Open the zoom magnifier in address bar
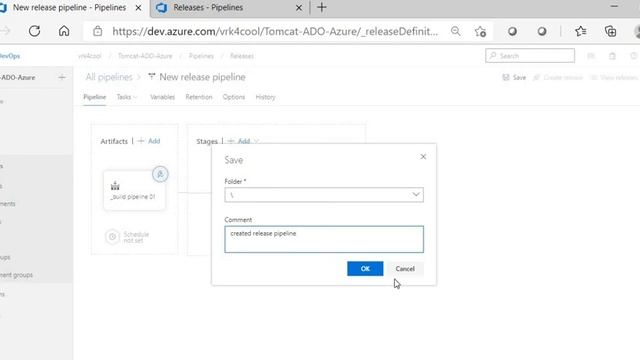The image size is (640, 360). point(456,31)
